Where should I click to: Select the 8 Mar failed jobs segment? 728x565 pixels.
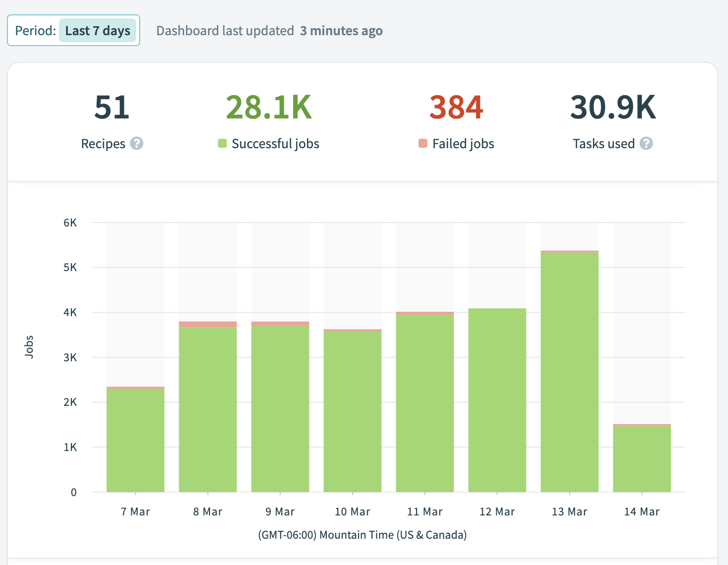(208, 325)
